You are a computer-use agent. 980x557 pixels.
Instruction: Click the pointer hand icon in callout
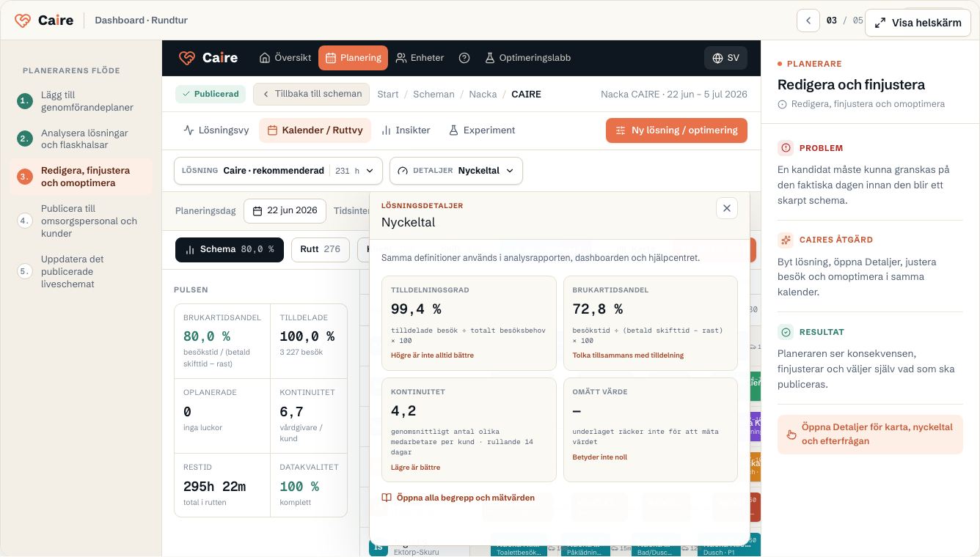[791, 435]
